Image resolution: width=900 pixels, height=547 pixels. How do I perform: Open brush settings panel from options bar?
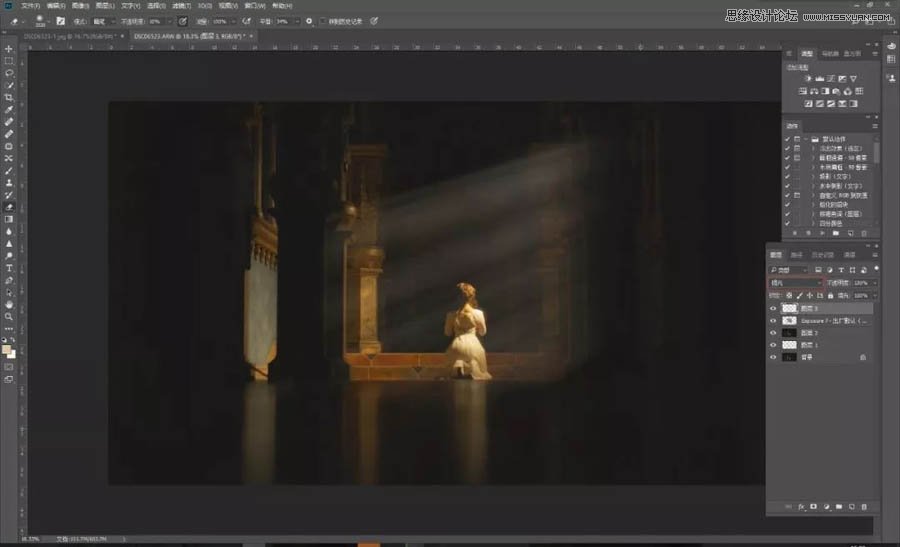pos(60,21)
